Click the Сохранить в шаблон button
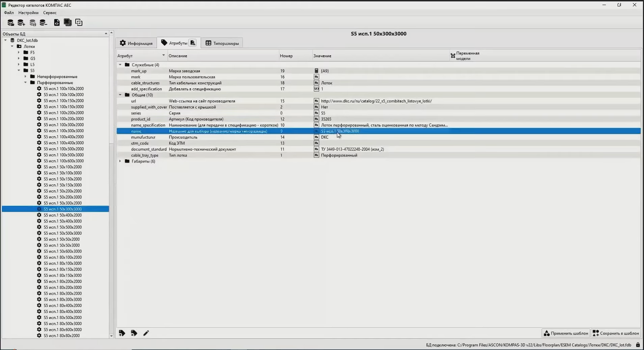644x350 pixels. [616, 333]
